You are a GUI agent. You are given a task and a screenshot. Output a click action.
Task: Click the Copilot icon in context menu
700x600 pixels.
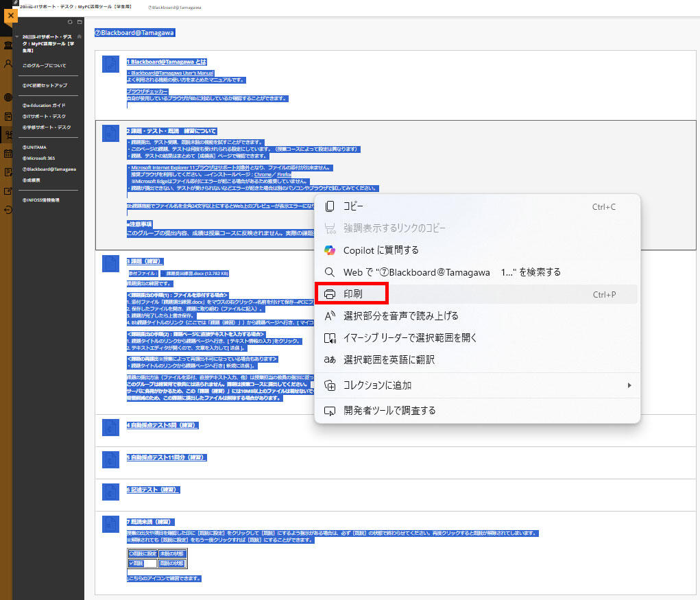(330, 250)
